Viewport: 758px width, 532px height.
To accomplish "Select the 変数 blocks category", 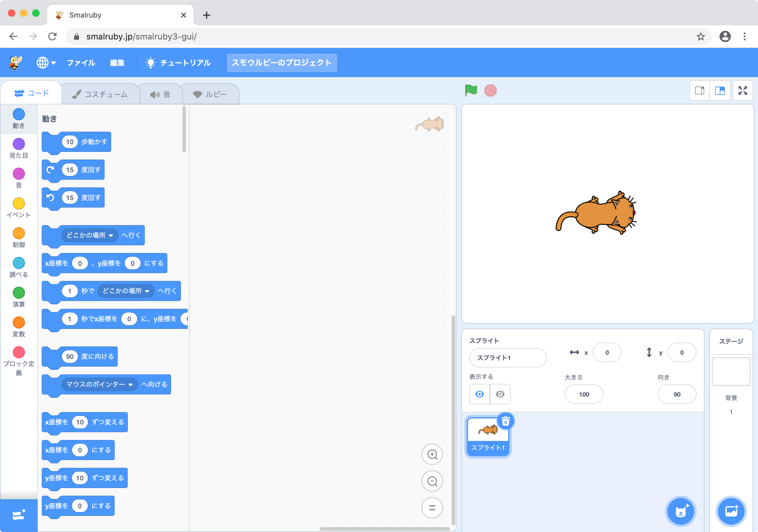I will (x=19, y=327).
